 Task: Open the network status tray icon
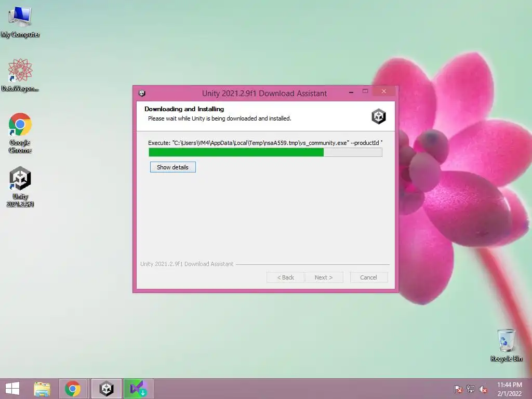pyautogui.click(x=471, y=389)
